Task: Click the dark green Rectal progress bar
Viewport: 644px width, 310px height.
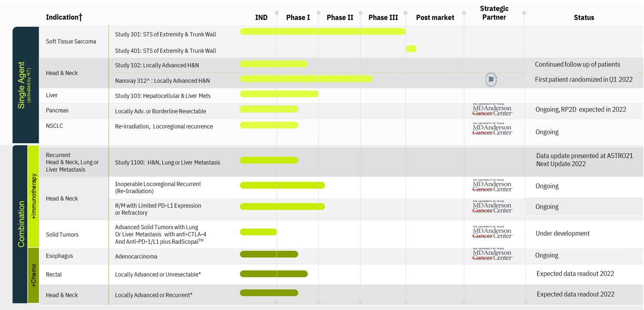Action: (273, 274)
